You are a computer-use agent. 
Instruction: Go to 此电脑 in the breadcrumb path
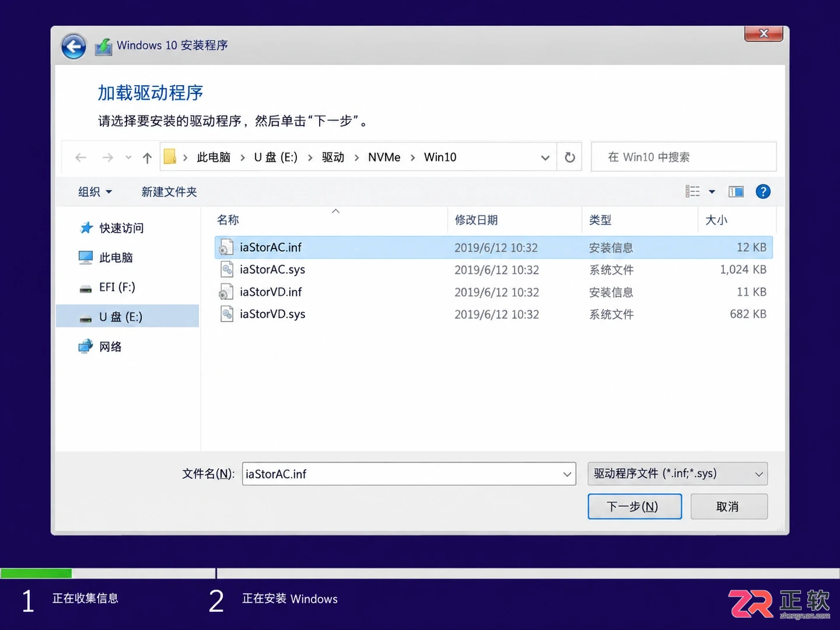click(213, 157)
